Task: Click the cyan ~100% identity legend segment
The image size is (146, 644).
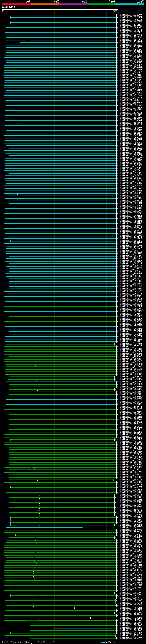Action: (x=130, y=4)
